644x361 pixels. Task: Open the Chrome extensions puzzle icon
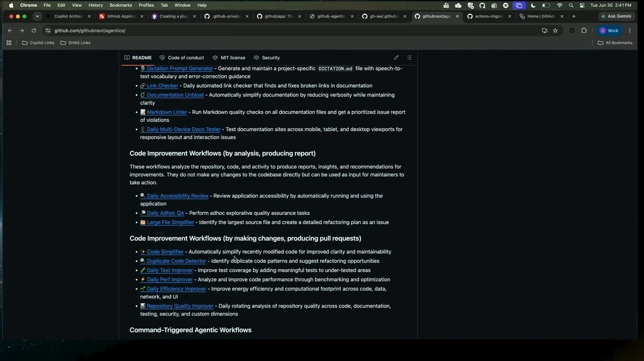tap(584, 30)
